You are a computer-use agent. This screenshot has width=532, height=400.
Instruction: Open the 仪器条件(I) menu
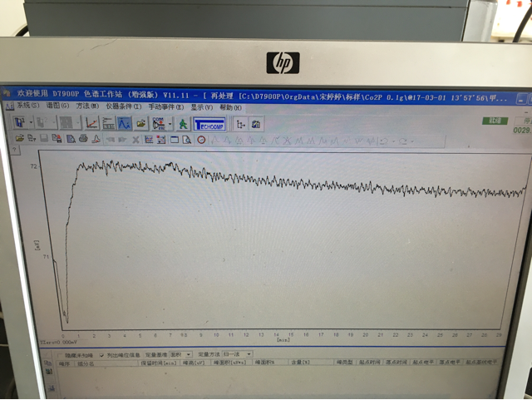124,106
